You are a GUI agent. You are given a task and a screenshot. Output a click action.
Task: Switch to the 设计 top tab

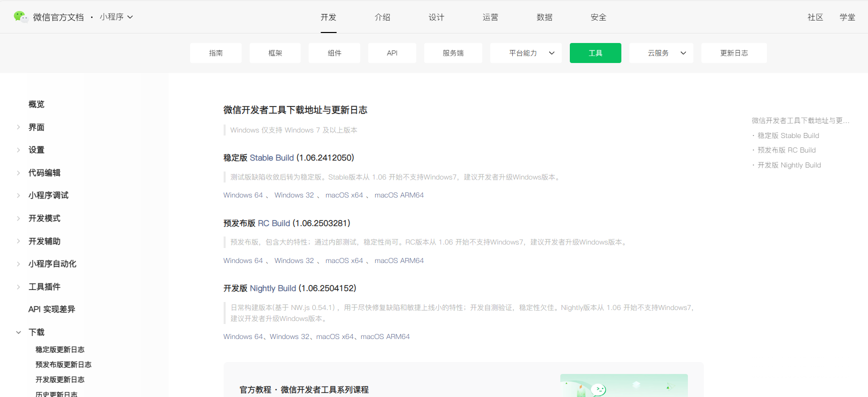pos(437,17)
